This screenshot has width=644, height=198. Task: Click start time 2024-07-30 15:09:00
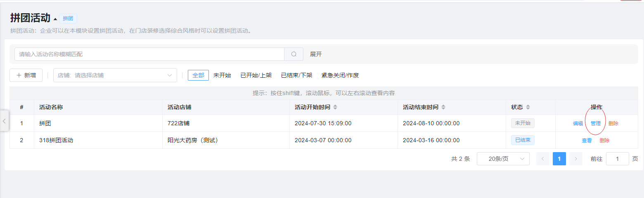click(x=323, y=123)
